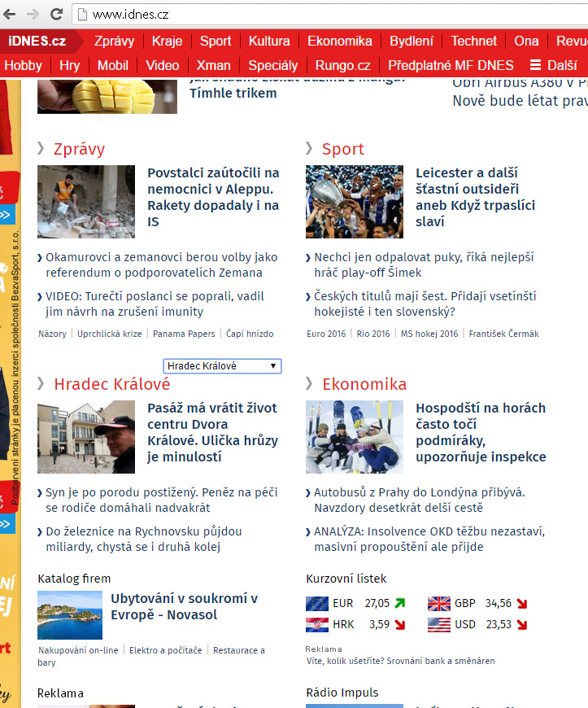Go to Ona section
This screenshot has width=588, height=708.
(526, 41)
